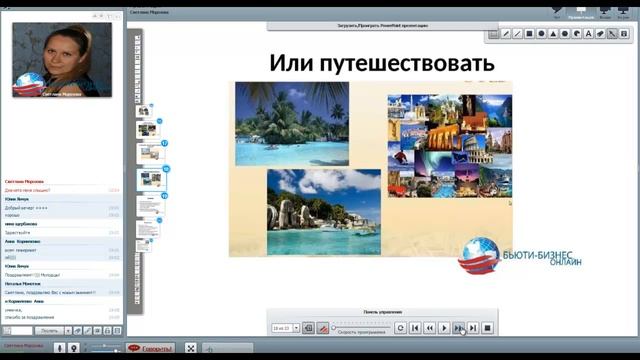Jump to first slide in control panel

click(415, 328)
